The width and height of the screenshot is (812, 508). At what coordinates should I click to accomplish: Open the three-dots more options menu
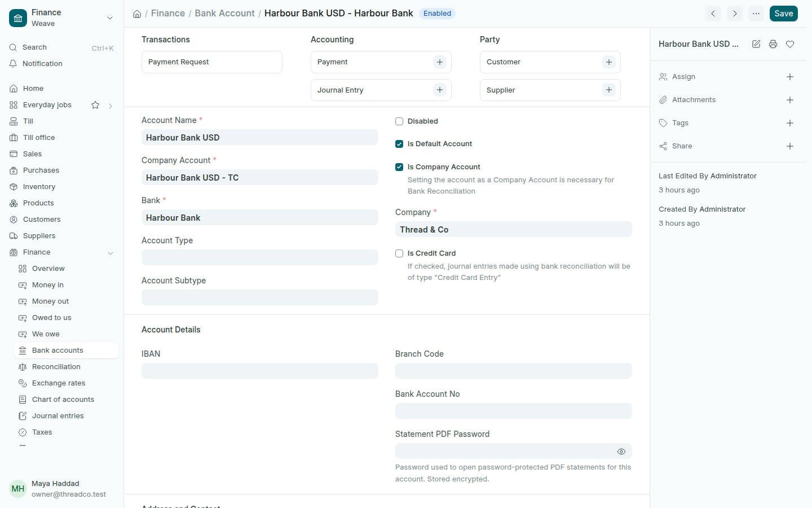756,14
